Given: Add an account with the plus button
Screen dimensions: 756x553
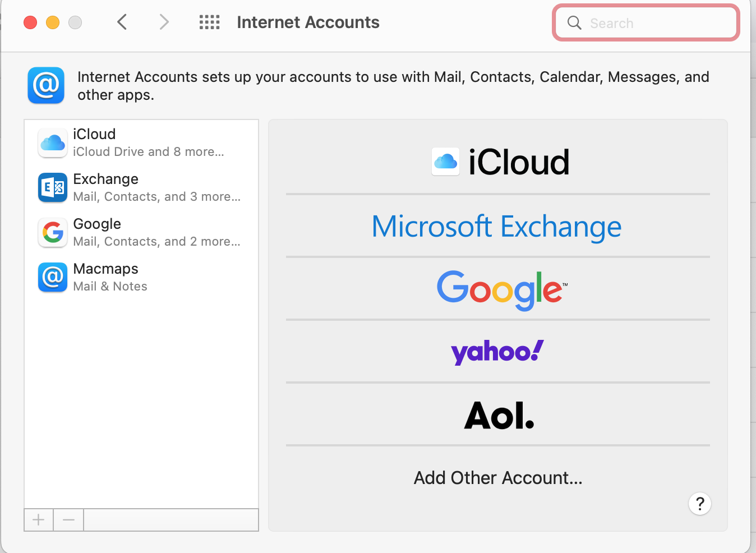Looking at the screenshot, I should (39, 520).
